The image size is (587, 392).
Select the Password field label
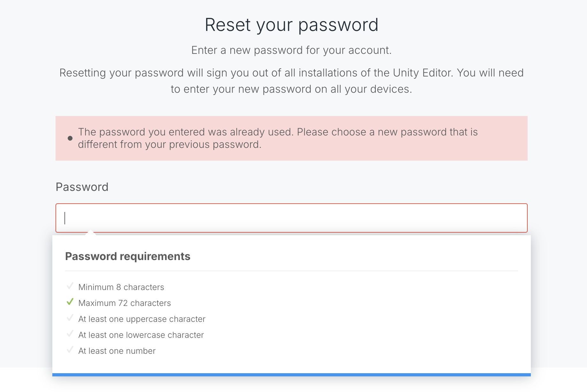(x=82, y=187)
